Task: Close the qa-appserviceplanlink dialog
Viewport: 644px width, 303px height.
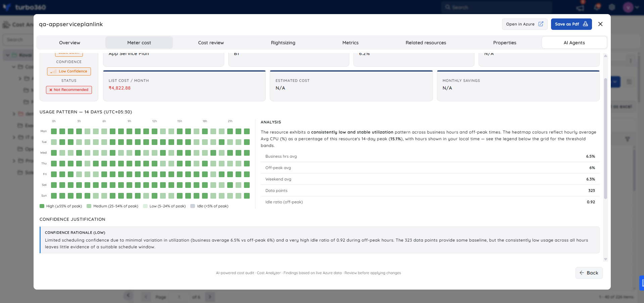Action: coord(600,24)
